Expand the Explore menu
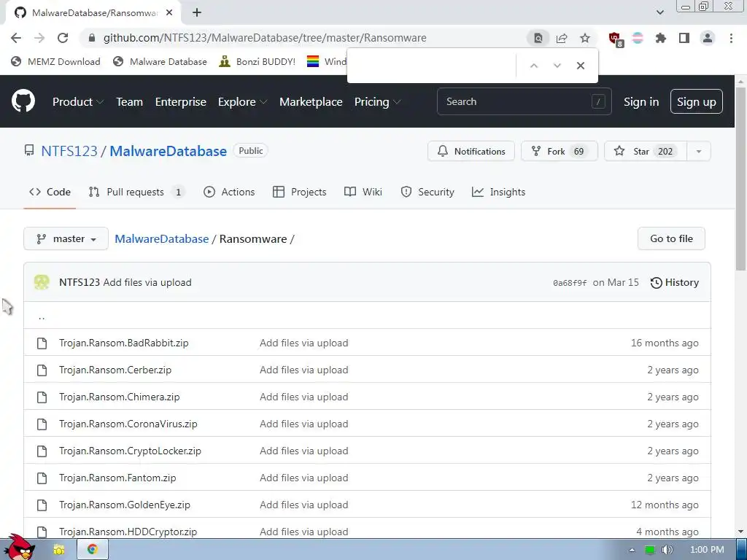The image size is (747, 560). 242,102
